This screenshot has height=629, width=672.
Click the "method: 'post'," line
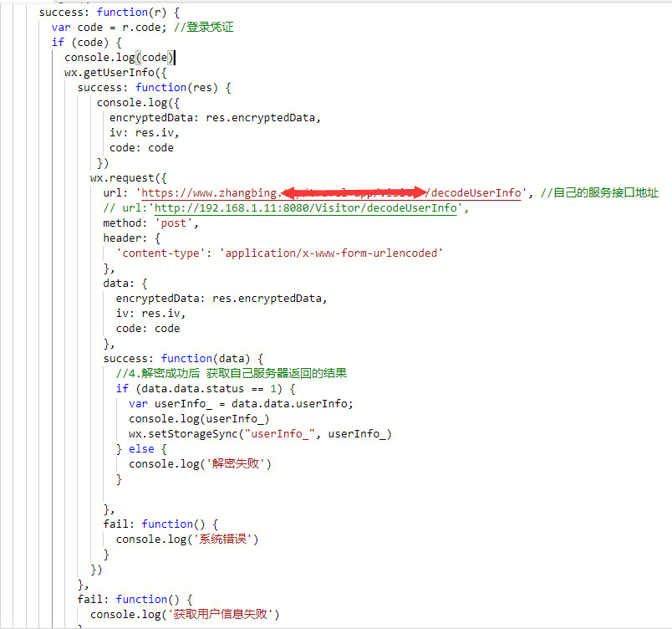pyautogui.click(x=150, y=223)
